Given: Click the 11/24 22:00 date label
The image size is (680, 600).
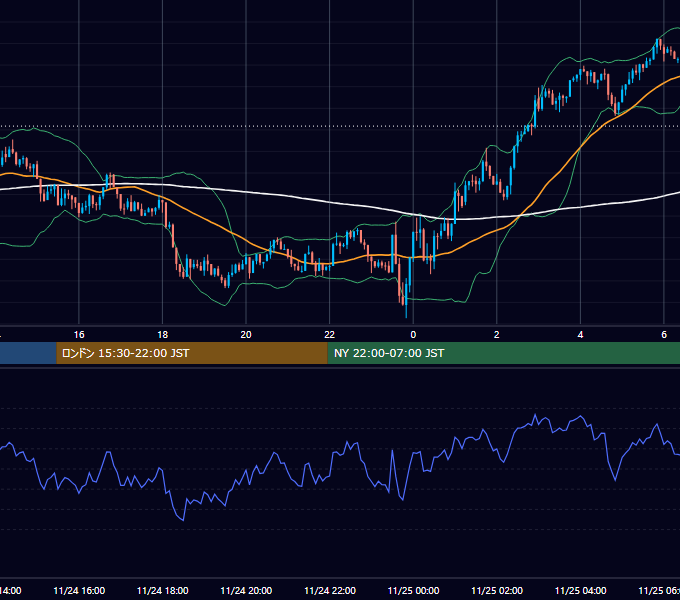Looking at the screenshot, I should tap(330, 590).
